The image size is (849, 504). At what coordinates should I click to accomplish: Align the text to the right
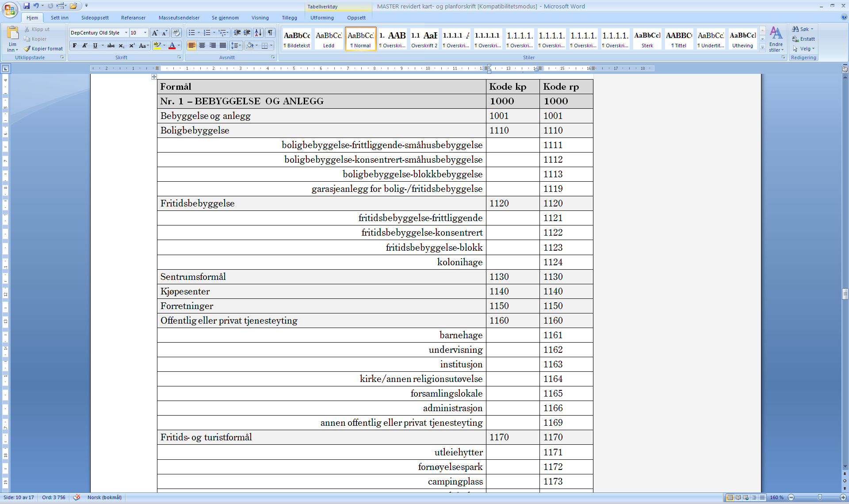(x=213, y=46)
